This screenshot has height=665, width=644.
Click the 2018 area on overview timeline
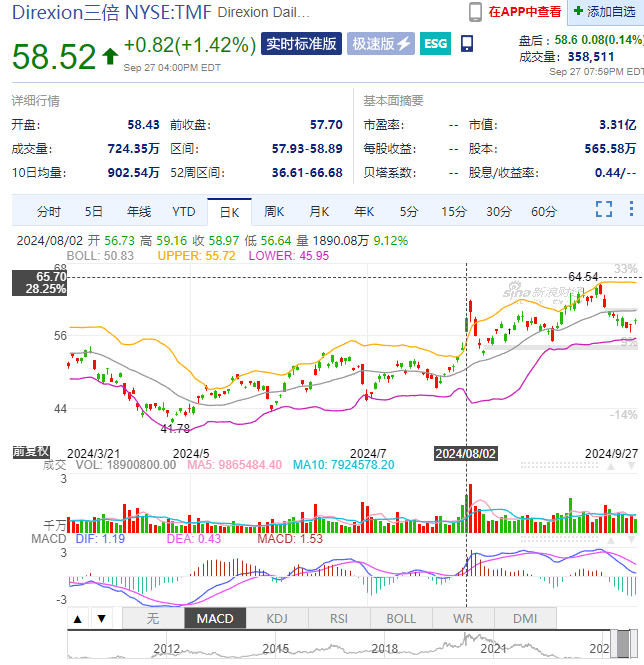click(385, 647)
